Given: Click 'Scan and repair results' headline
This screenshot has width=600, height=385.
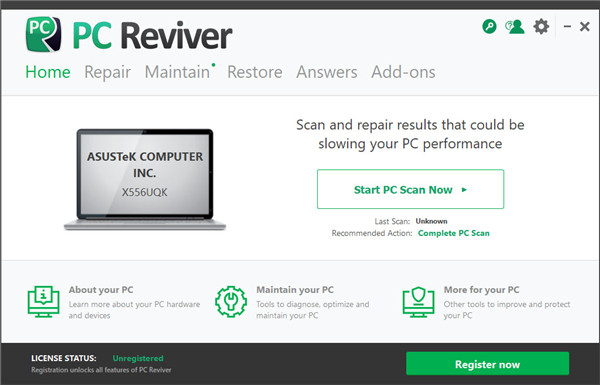Looking at the screenshot, I should (x=410, y=134).
